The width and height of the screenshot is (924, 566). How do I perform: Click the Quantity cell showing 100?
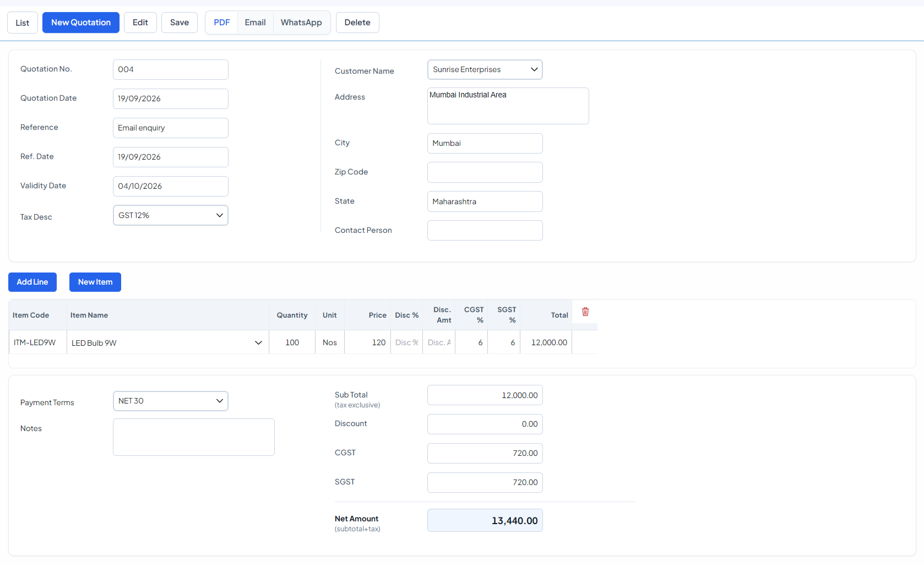[x=292, y=342]
